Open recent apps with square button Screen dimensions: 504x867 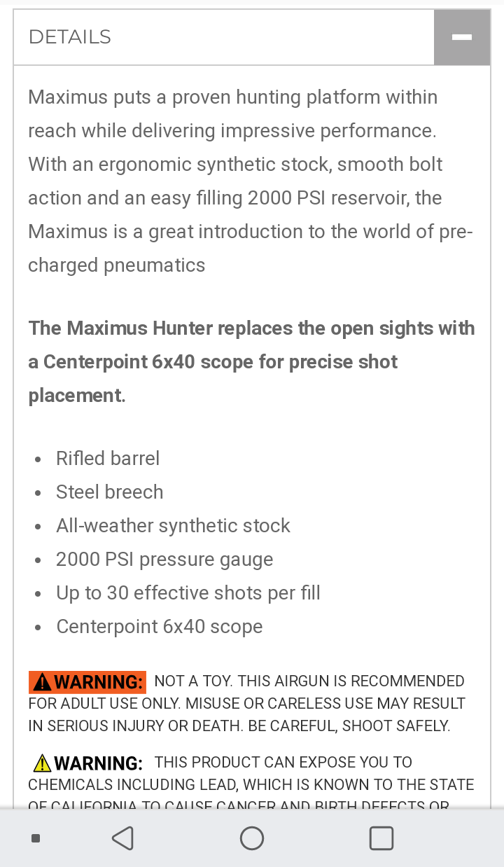381,838
